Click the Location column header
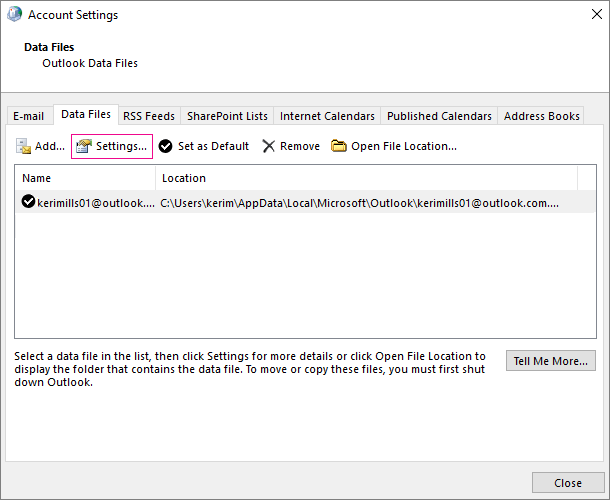The height and width of the screenshot is (500, 610). pyautogui.click(x=366, y=178)
